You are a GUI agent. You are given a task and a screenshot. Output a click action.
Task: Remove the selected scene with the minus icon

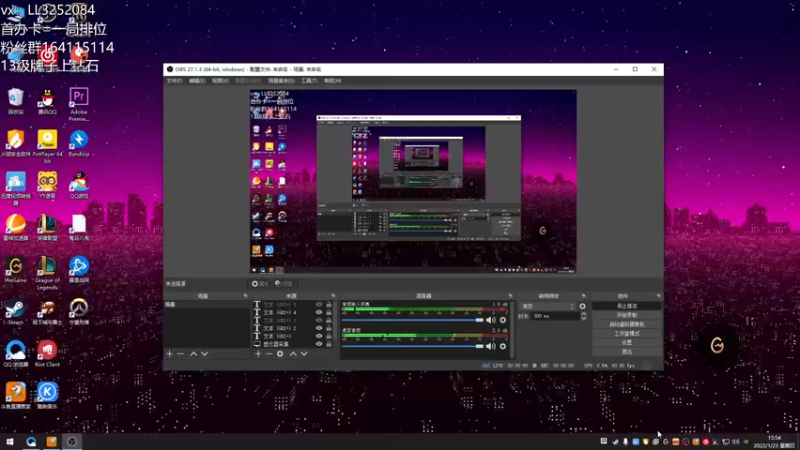[181, 354]
